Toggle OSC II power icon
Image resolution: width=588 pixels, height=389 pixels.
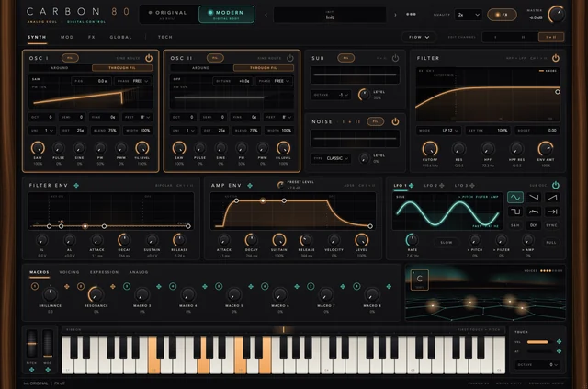click(x=290, y=58)
